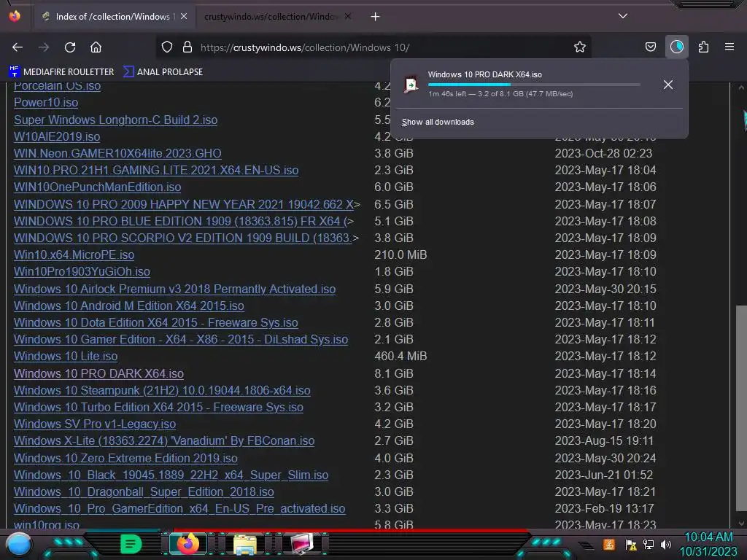
Task: Select the 2023-Oct-28 02:23 date text
Action: coord(603,153)
